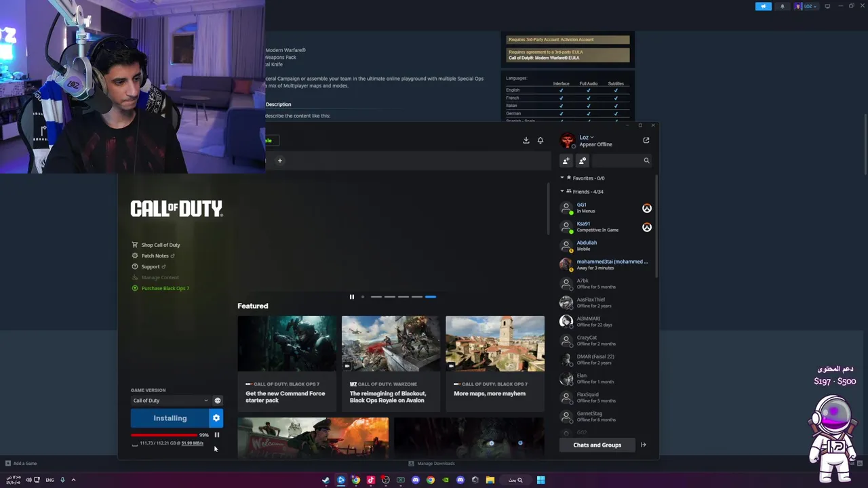This screenshot has width=868, height=488.
Task: Click the region globe icon beside game version
Action: point(218,401)
